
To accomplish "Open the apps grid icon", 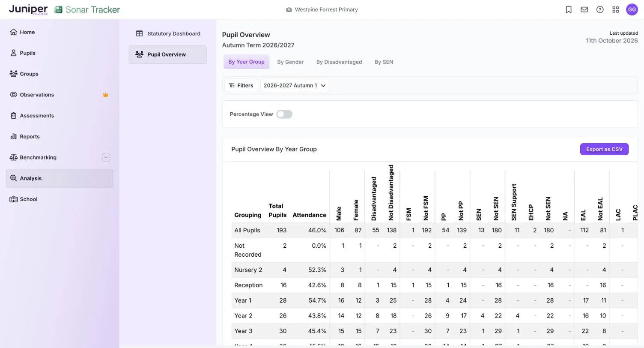I will [616, 9].
